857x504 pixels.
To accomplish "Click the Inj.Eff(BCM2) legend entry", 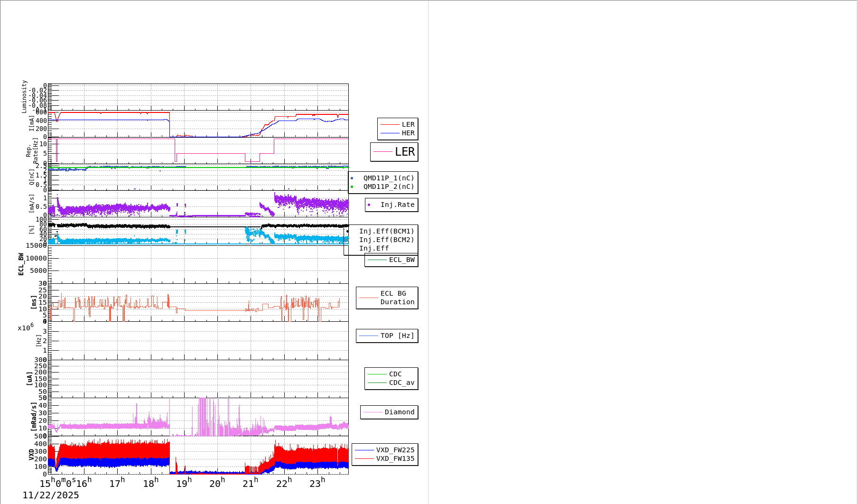I will 386,240.
